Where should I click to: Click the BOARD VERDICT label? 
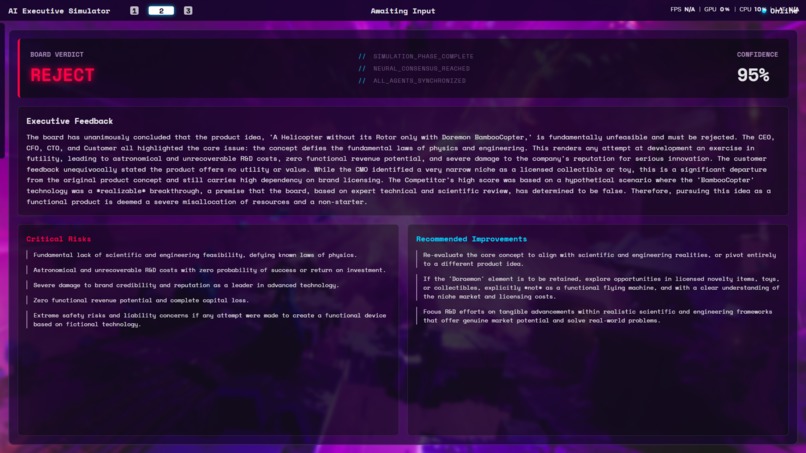(x=57, y=54)
